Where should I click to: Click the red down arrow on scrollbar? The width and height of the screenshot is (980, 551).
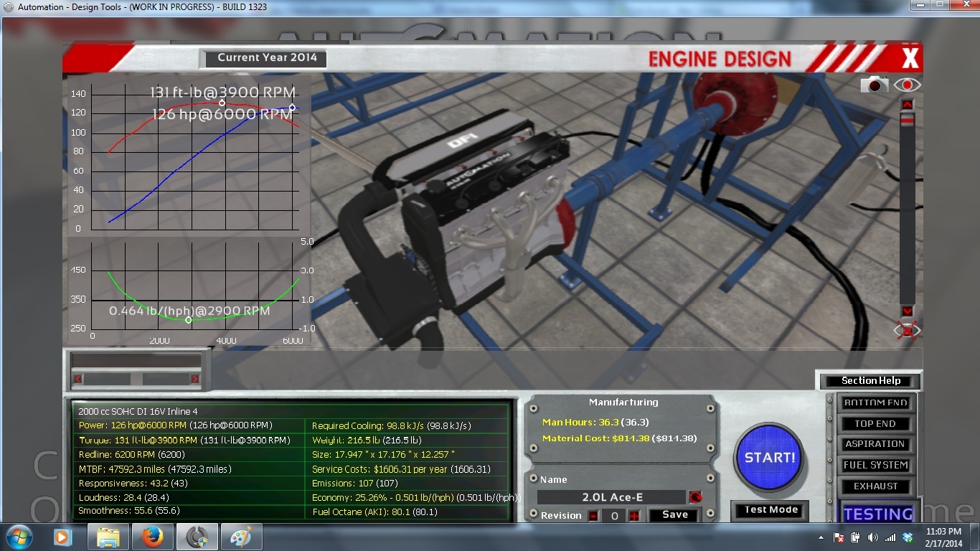908,311
